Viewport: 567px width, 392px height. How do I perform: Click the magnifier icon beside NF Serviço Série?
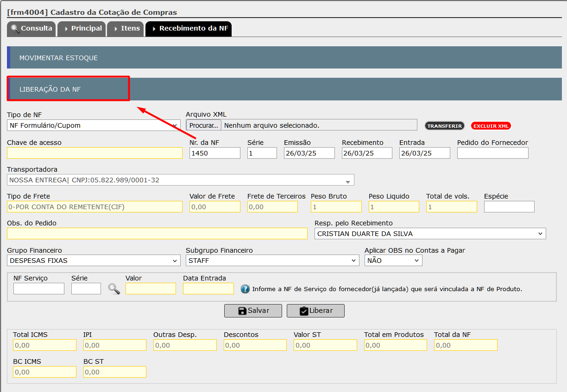pyautogui.click(x=114, y=289)
